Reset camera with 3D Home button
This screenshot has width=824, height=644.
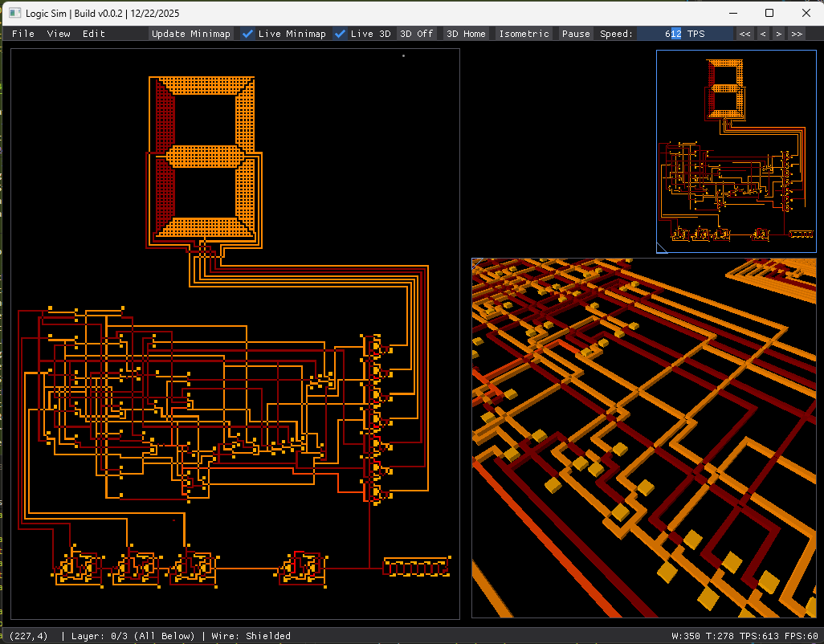coord(466,34)
